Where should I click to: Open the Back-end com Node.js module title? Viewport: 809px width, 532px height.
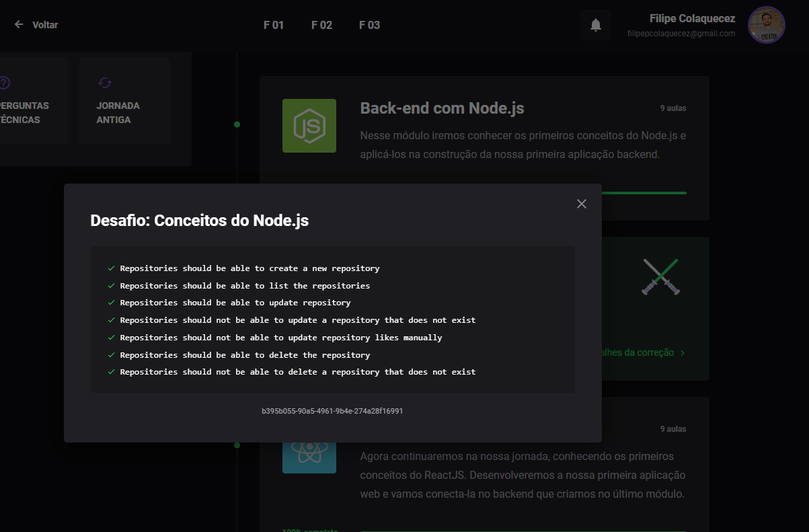pos(442,108)
